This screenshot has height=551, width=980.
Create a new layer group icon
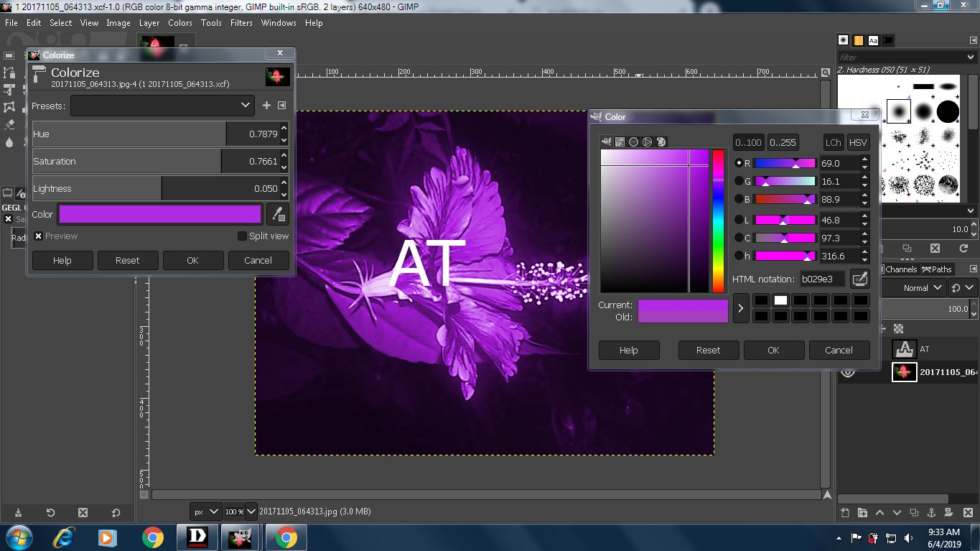tap(862, 512)
